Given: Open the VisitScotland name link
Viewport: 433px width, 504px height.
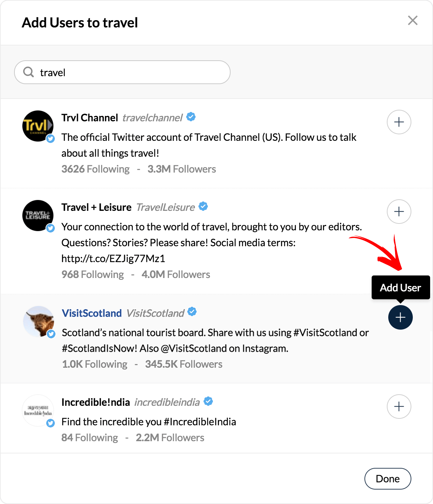Looking at the screenshot, I should click(92, 313).
